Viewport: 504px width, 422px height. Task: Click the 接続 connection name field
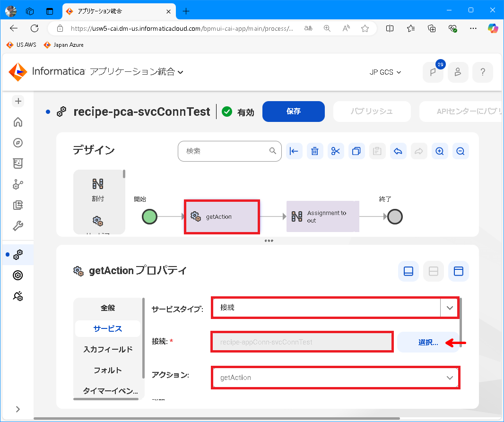coord(302,342)
